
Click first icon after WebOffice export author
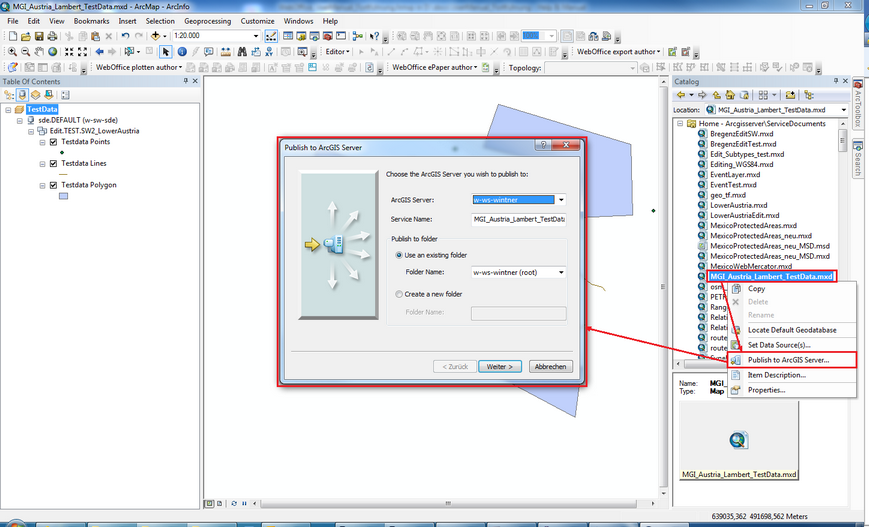(672, 52)
